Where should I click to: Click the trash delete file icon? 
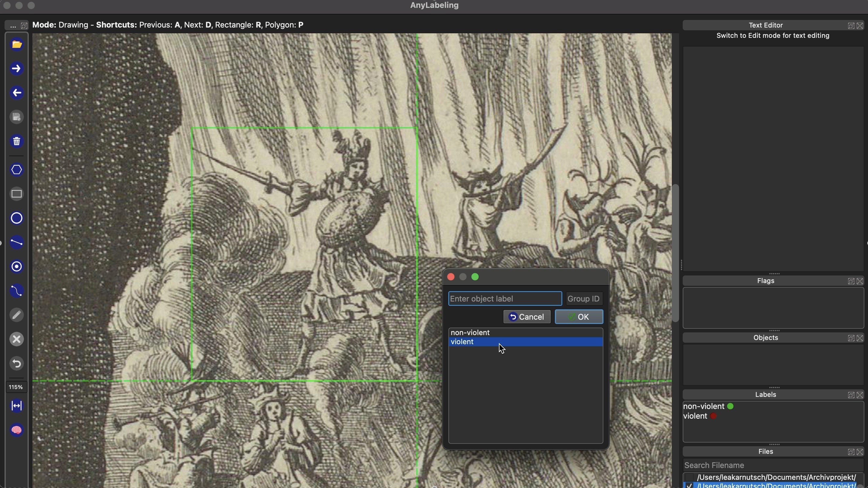click(x=17, y=142)
